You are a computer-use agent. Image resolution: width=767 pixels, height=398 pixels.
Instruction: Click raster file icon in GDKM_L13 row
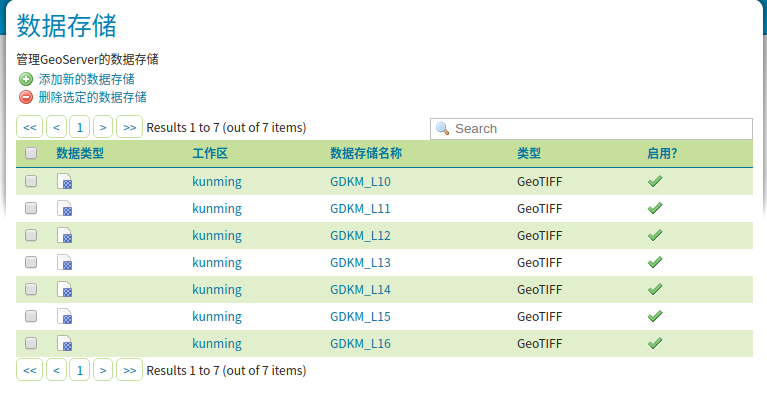(x=65, y=262)
